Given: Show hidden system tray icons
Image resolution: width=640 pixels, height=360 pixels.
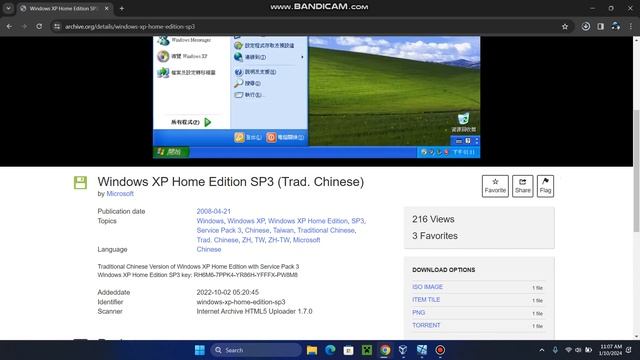Looking at the screenshot, I should (x=542, y=350).
